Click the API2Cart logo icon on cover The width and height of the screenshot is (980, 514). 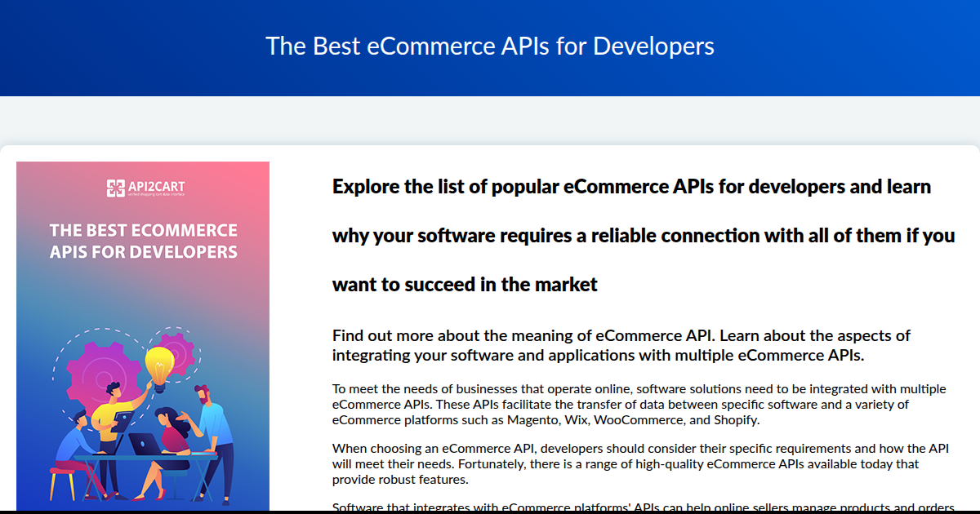115,189
